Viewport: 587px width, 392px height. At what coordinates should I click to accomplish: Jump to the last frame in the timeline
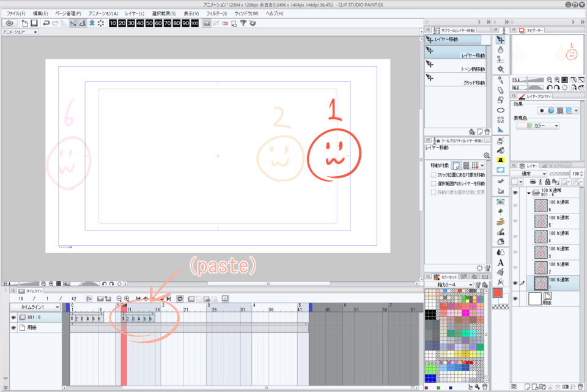coord(169,298)
